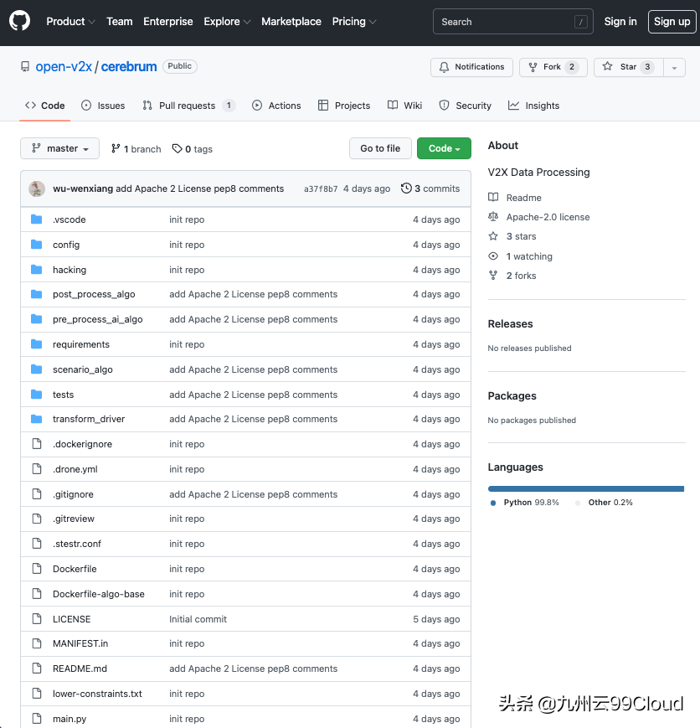
Task: Click the book icon beside Readme
Action: pyautogui.click(x=493, y=197)
